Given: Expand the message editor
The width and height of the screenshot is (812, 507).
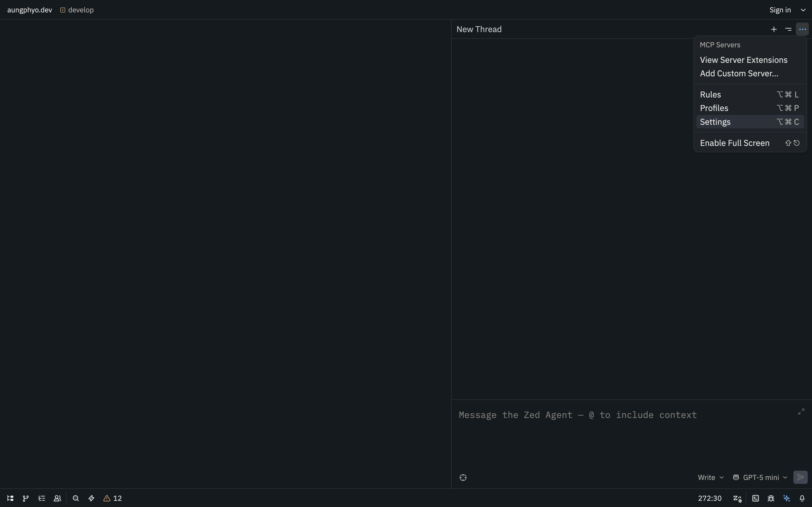Looking at the screenshot, I should pos(801,412).
